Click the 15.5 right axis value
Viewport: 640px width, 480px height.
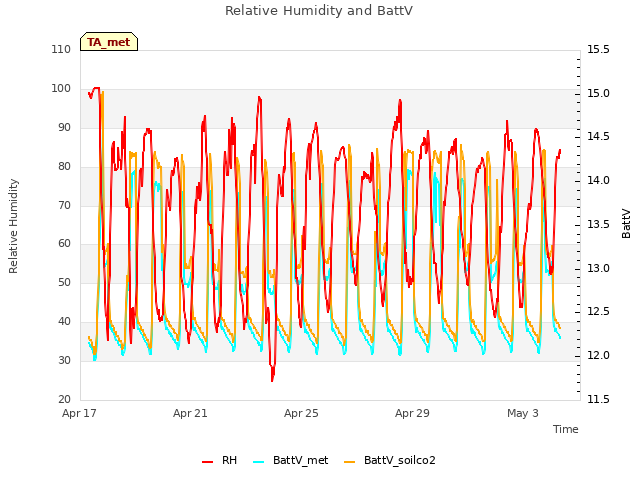coord(598,49)
